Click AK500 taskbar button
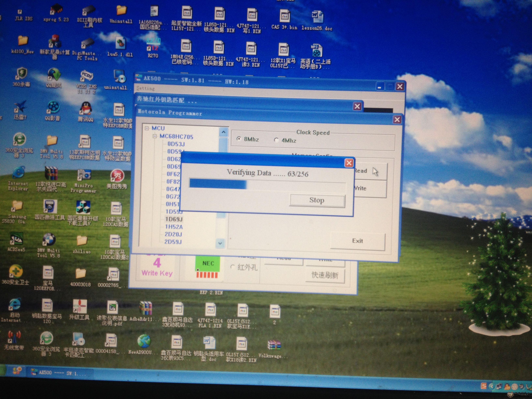532x399 pixels. (59, 373)
